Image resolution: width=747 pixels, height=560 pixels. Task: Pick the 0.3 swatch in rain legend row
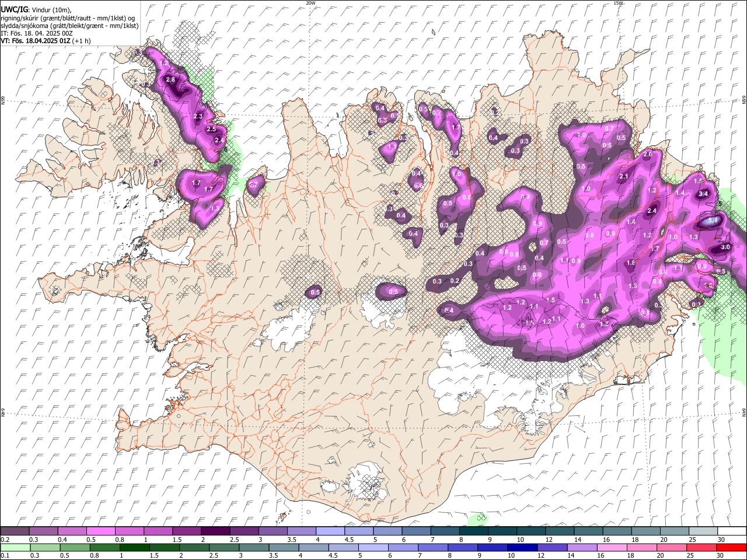coord(45,547)
